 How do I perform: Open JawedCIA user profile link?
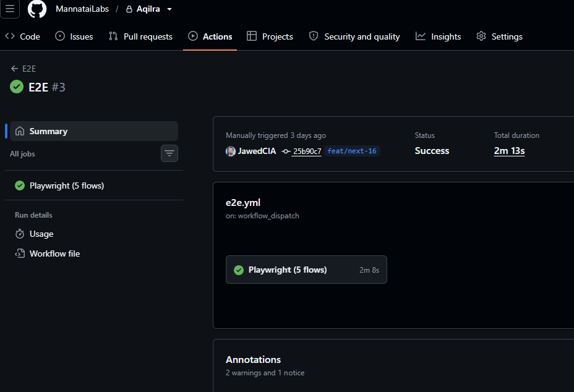click(x=257, y=151)
